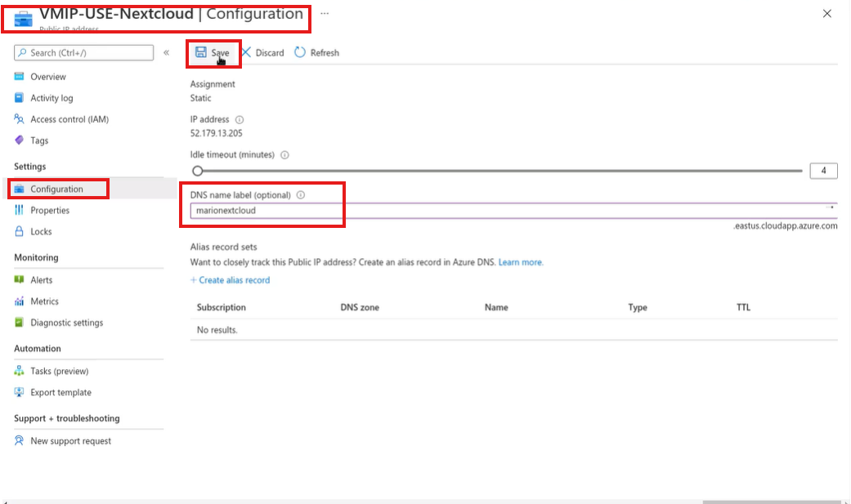Sort by TTL column header
This screenshot has width=851, height=504.
744,307
